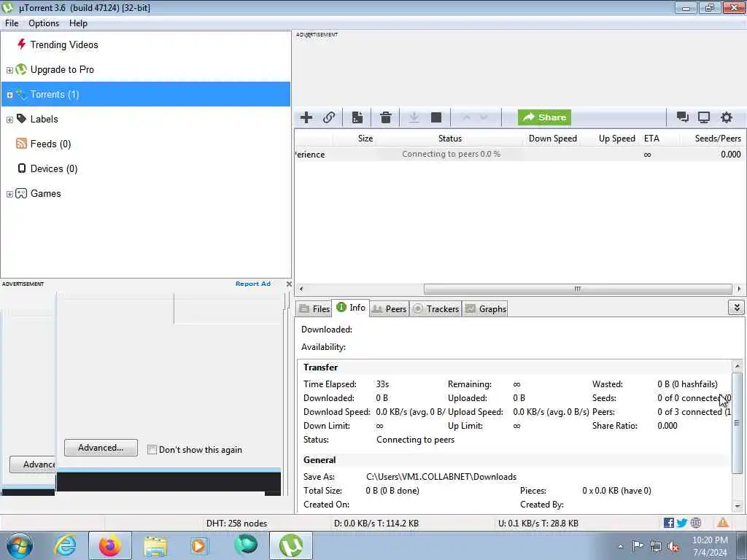Select Games in sidebar

click(45, 193)
